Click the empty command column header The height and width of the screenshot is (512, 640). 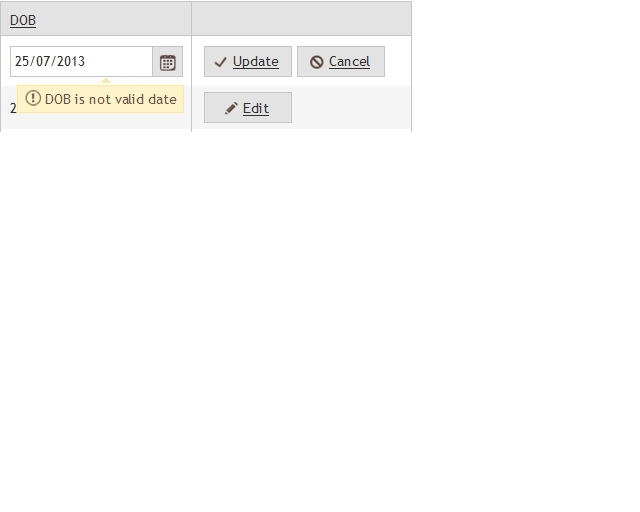click(x=301, y=18)
